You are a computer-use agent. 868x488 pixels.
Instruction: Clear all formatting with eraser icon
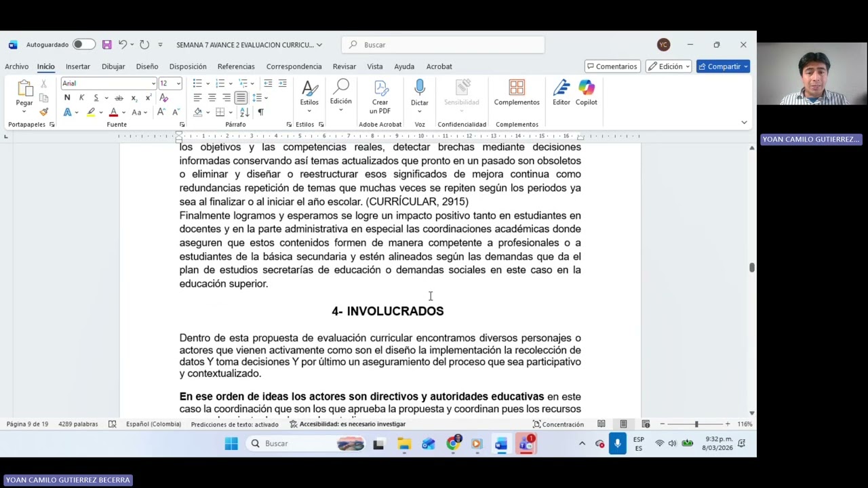coord(163,98)
